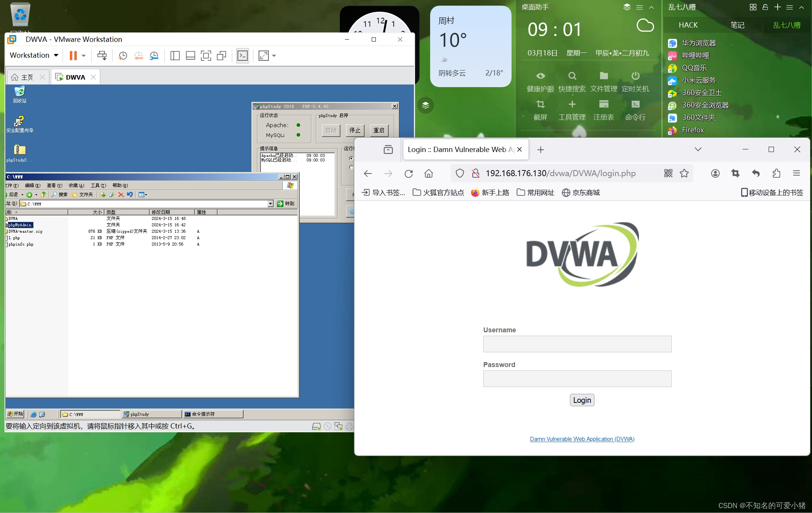Viewport: 812px width, 513px height.
Task: Open the address bar dropdown in C:\WWW explorer
Action: (x=270, y=204)
